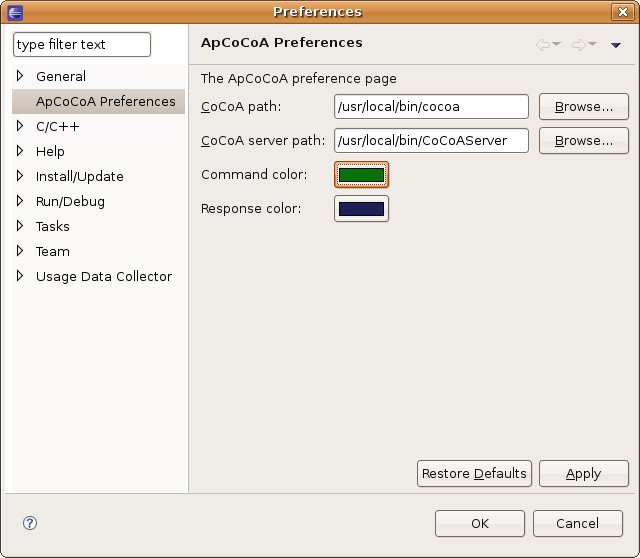Expand the Run/Debug tree node
The width and height of the screenshot is (640, 558).
20,200
